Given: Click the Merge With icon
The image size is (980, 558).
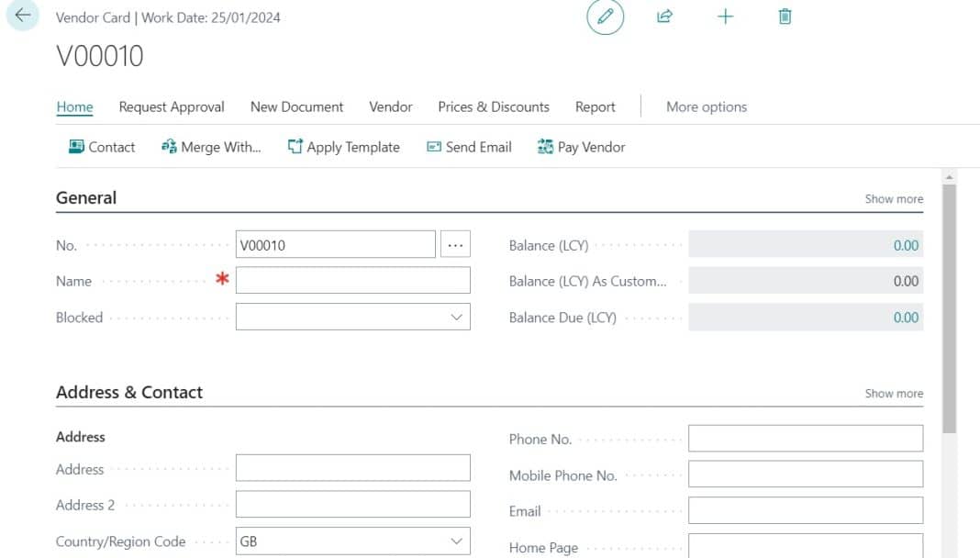Looking at the screenshot, I should click(x=169, y=147).
